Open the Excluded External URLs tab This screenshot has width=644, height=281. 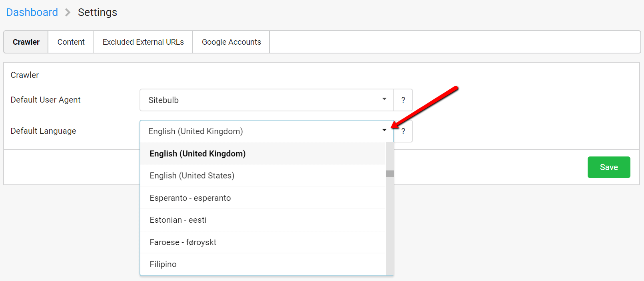point(143,42)
